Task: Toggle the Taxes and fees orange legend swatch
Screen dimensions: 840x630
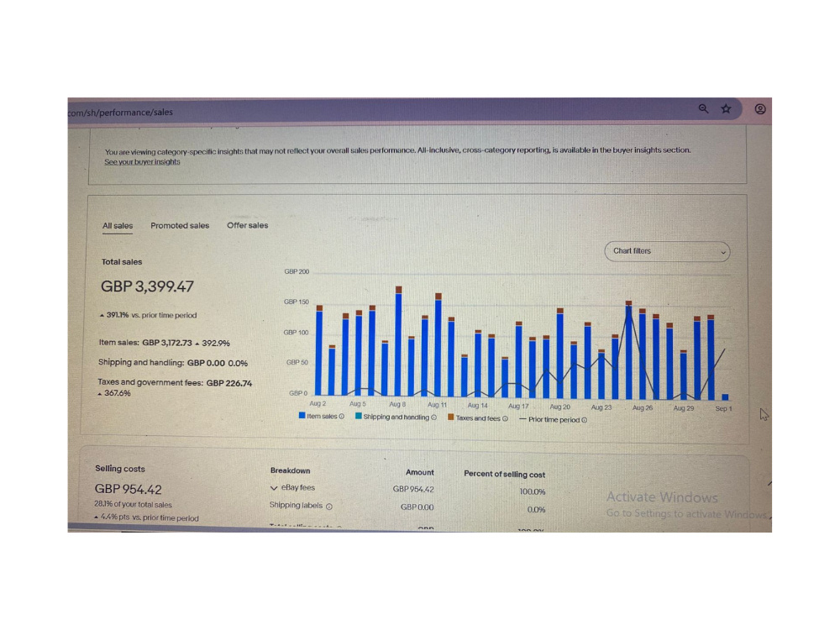Action: click(x=451, y=417)
